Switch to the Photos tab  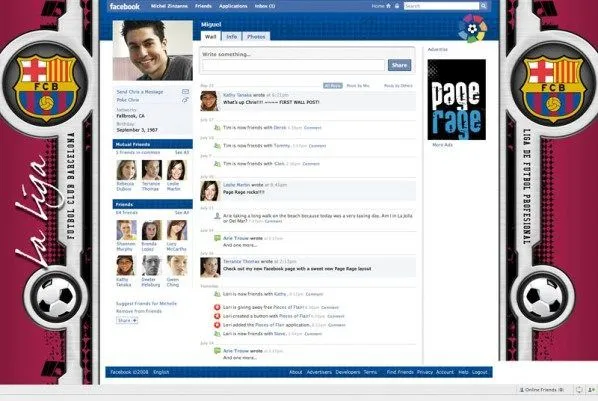click(x=256, y=36)
